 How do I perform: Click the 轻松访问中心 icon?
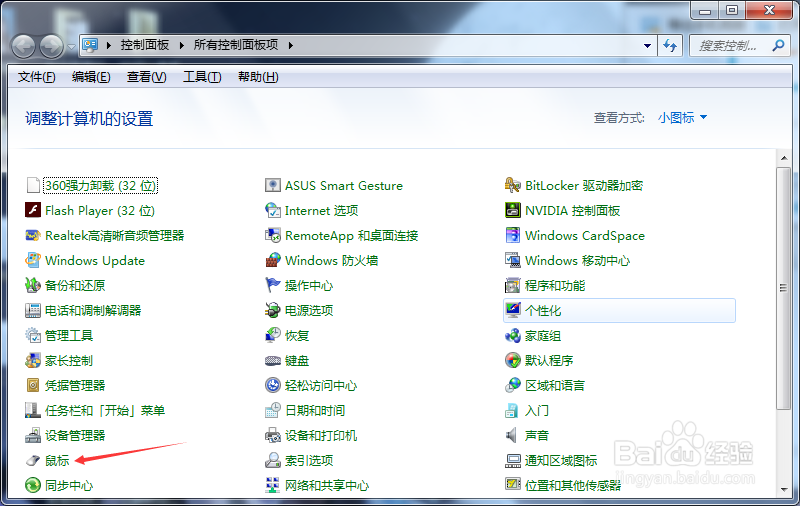pyautogui.click(x=273, y=385)
